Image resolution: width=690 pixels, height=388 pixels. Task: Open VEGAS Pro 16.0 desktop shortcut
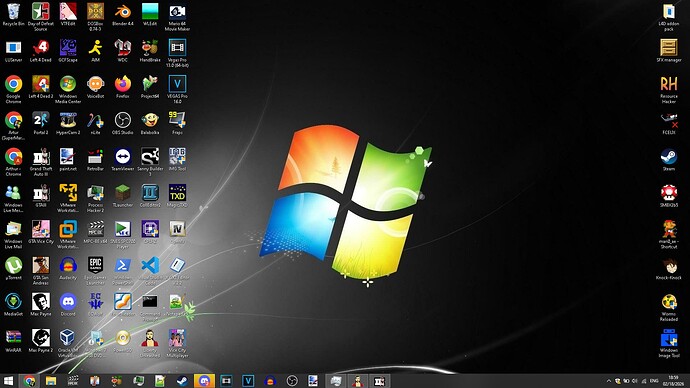177,89
